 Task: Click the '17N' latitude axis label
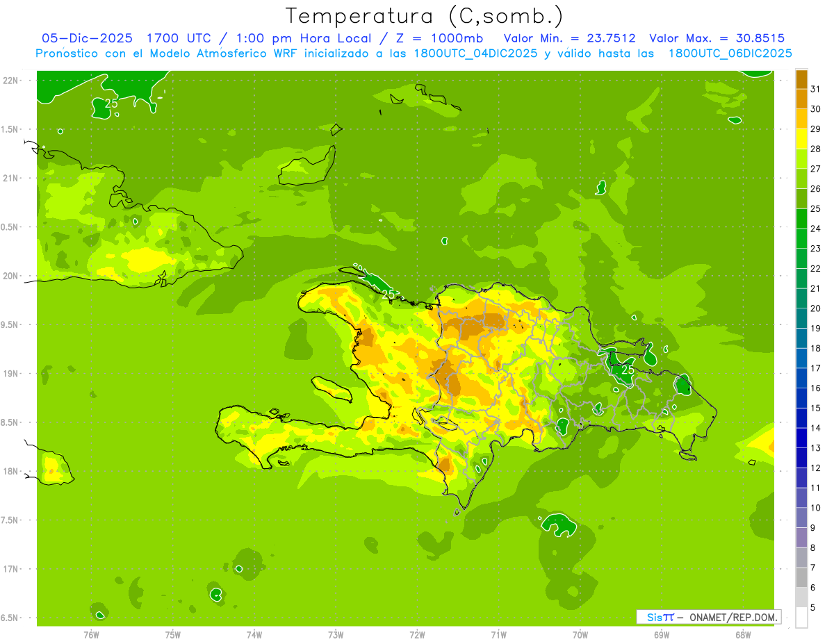pyautogui.click(x=10, y=569)
